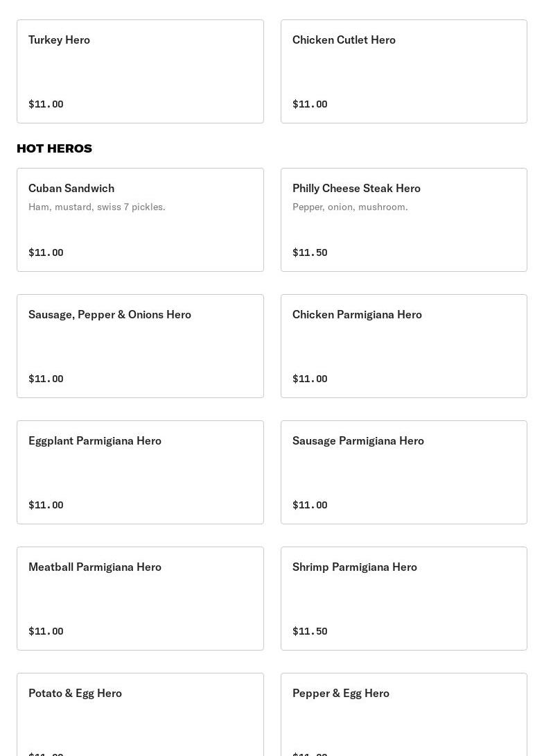Select the Shrimp Parmigiana Hero

click(403, 598)
